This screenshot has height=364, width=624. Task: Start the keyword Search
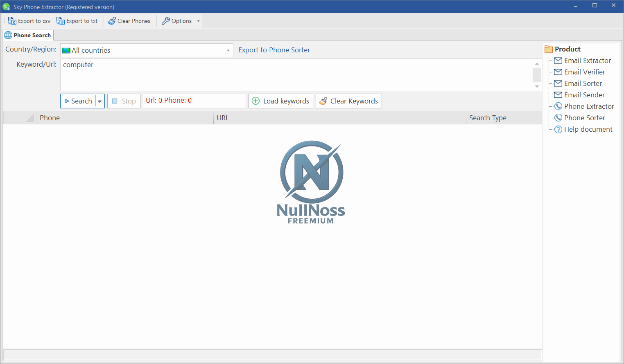click(78, 101)
